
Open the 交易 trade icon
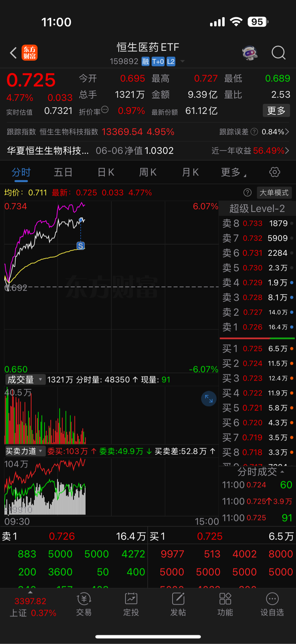coord(84,604)
